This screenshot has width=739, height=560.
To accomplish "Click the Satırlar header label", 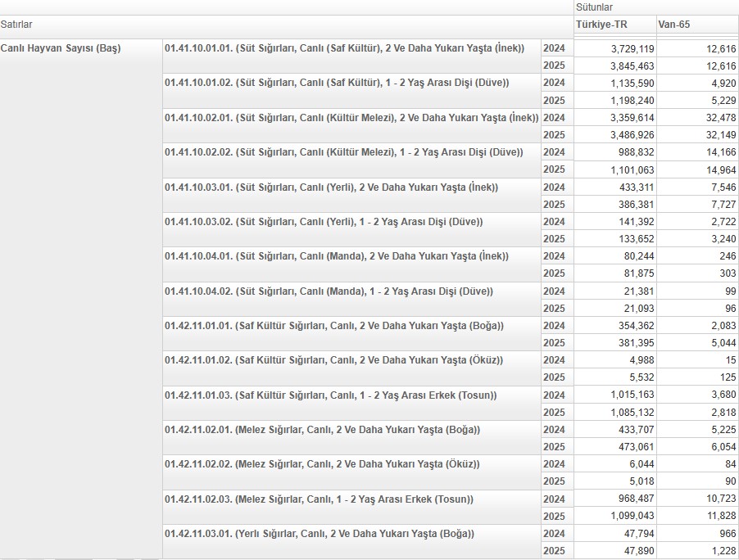I will (16, 25).
